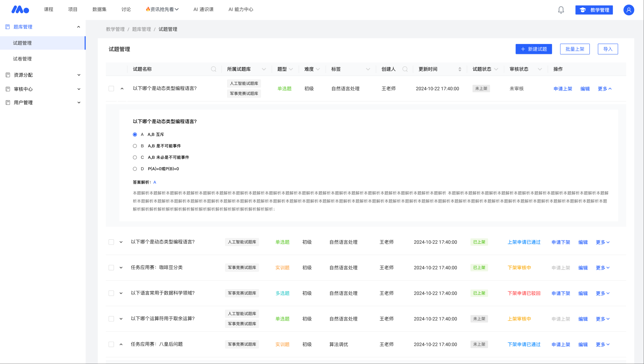644x364 pixels.
Task: Open 试卷管理 in the sidebar
Action: point(22,59)
